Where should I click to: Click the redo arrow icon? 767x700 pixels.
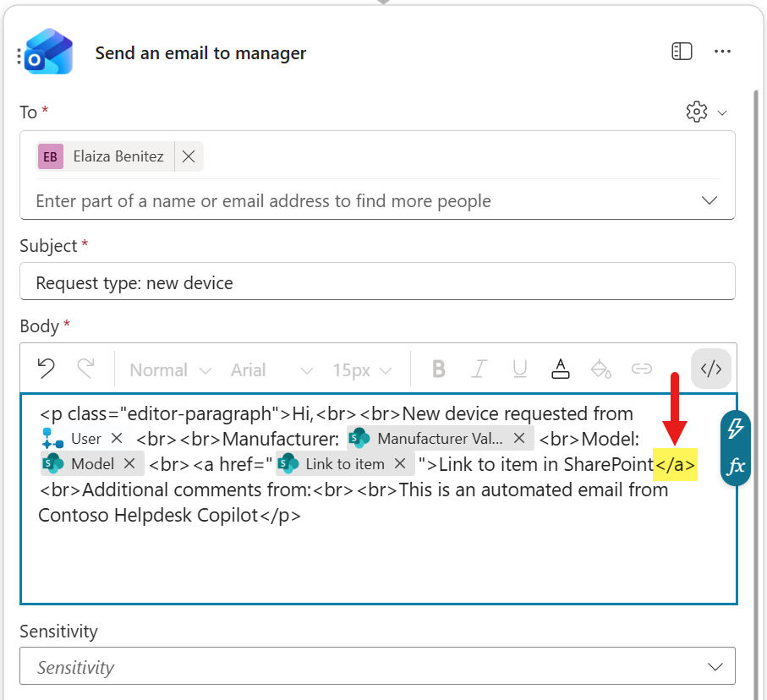click(85, 369)
